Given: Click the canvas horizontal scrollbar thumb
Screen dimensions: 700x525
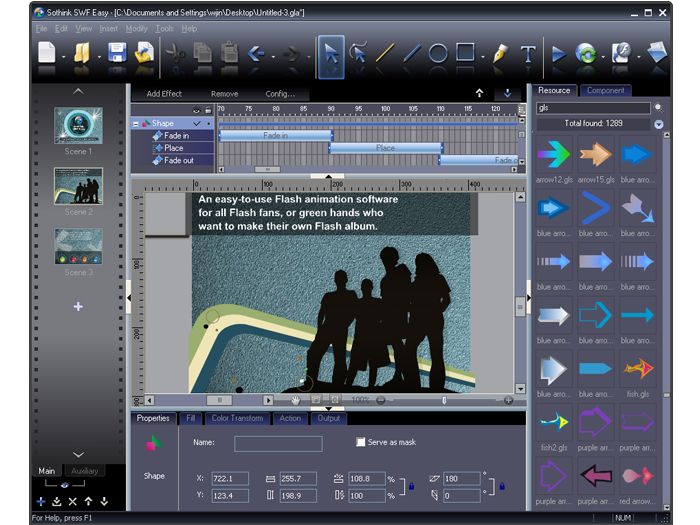Looking at the screenshot, I should [x=219, y=400].
